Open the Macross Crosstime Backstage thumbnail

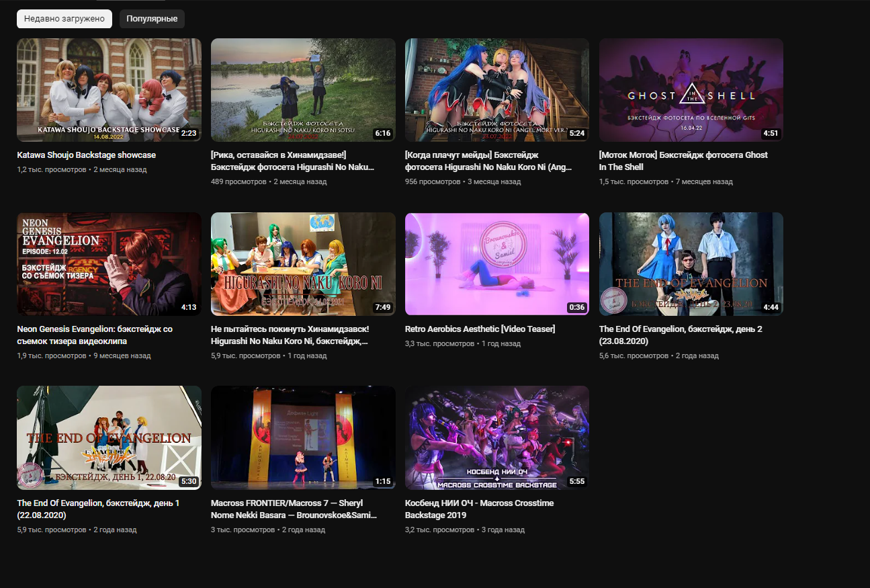point(497,437)
